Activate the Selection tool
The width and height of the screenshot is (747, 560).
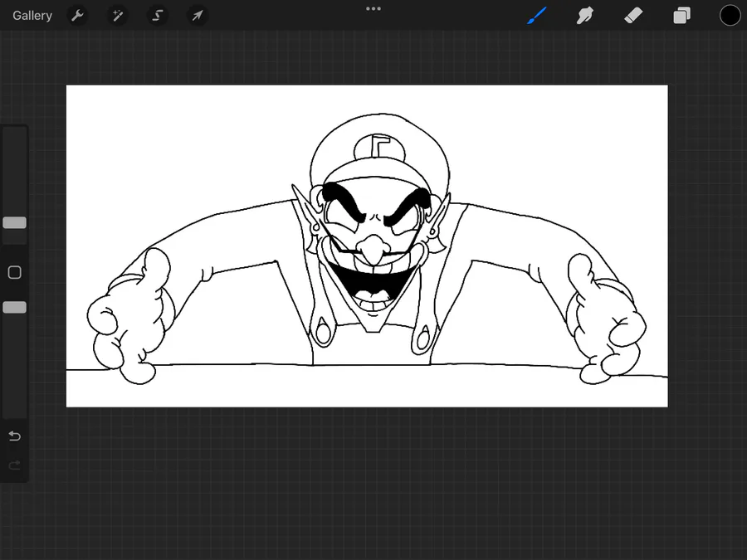tap(157, 16)
